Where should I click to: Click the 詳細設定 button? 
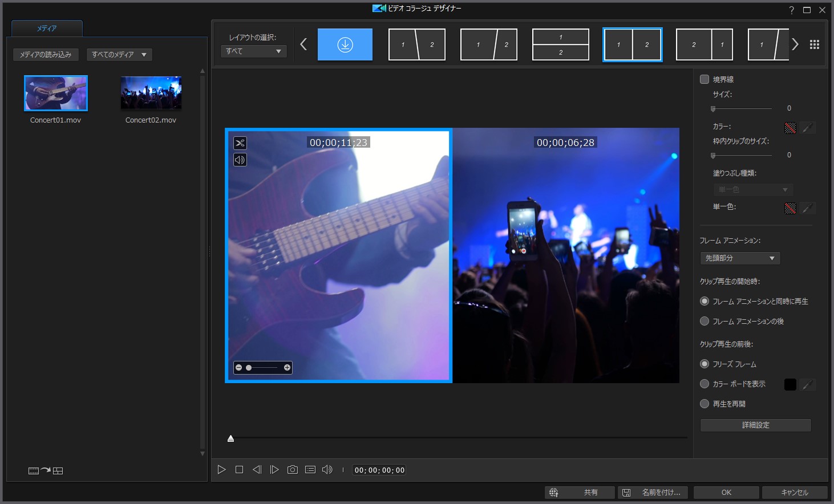click(755, 425)
